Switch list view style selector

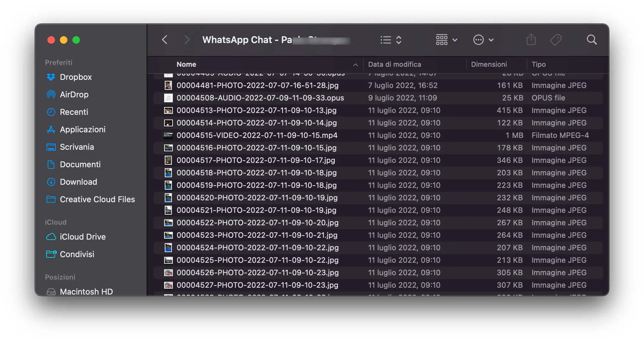tap(391, 40)
